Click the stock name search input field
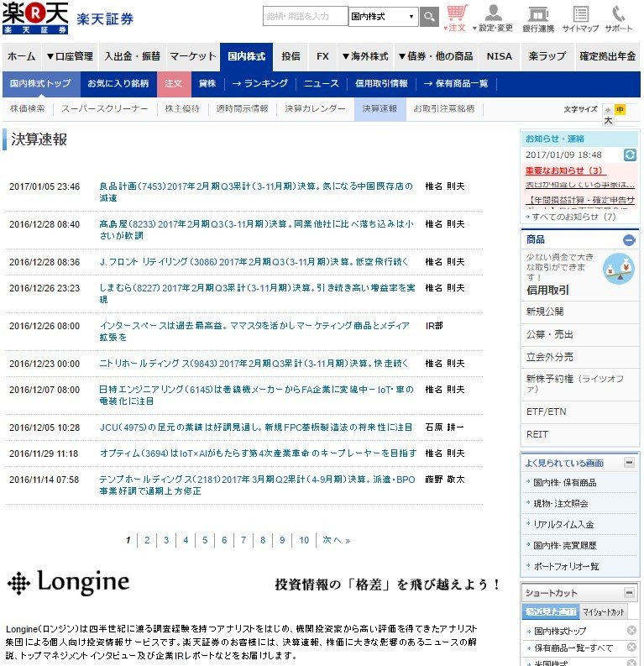The width and height of the screenshot is (644, 666). point(306,17)
